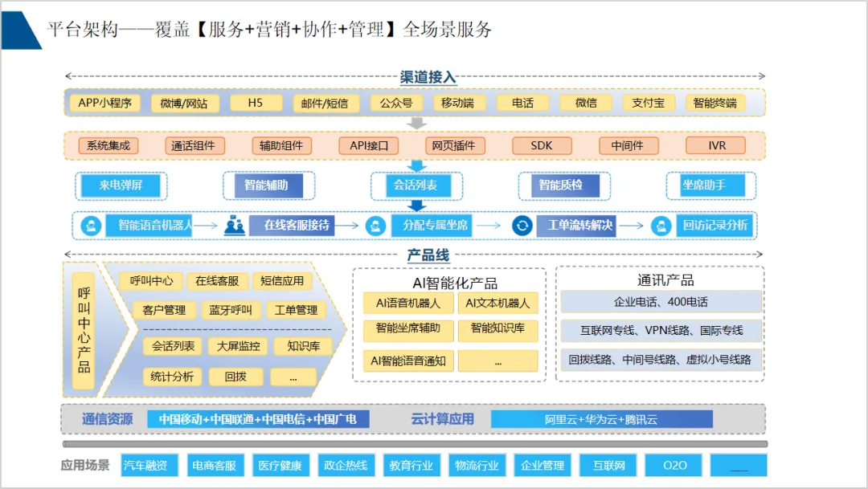This screenshot has width=868, height=489.
Task: Select the 中间件 box
Action: tap(628, 146)
